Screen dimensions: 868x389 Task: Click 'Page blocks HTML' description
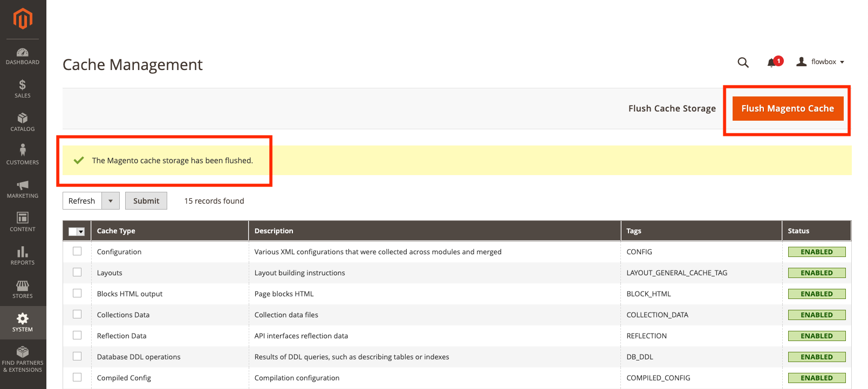(284, 294)
